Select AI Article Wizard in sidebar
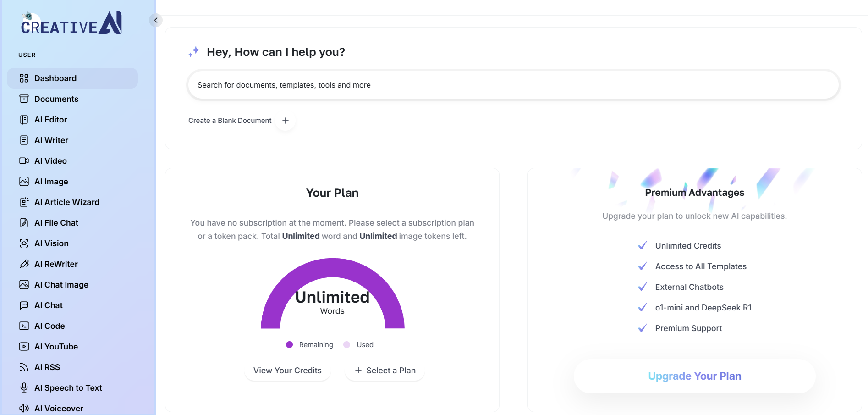The width and height of the screenshot is (868, 415). click(72, 202)
